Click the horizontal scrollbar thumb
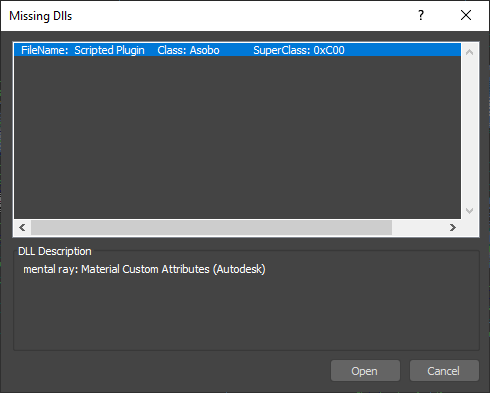This screenshot has width=490, height=393. point(211,227)
